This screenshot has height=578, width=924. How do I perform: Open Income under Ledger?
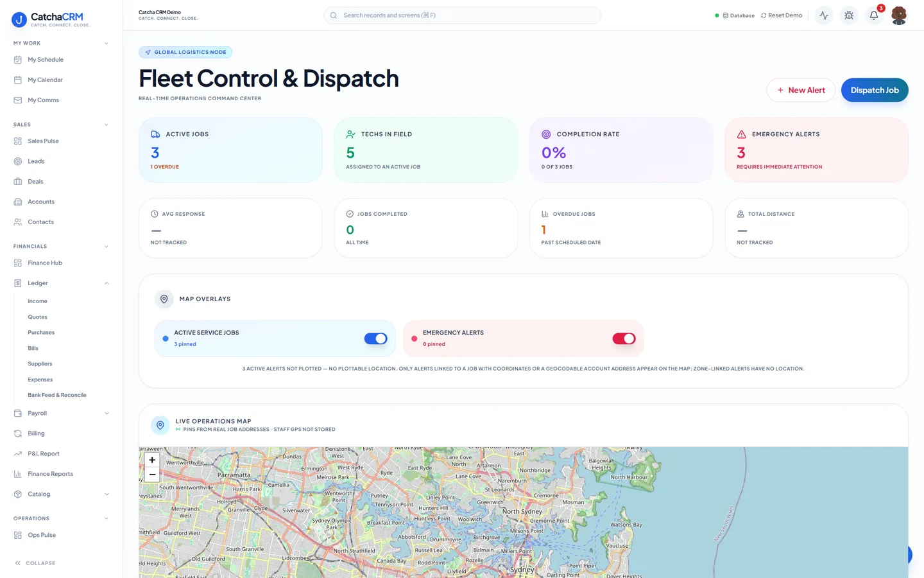(37, 301)
